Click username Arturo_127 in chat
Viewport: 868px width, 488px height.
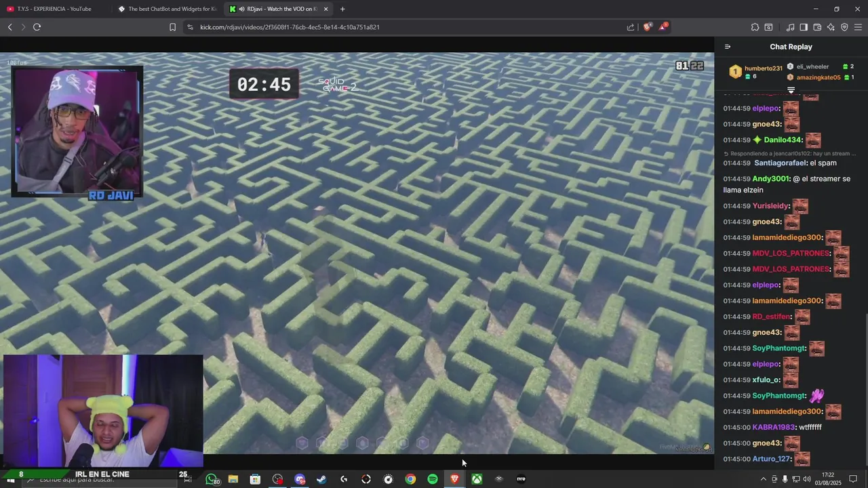(x=772, y=460)
